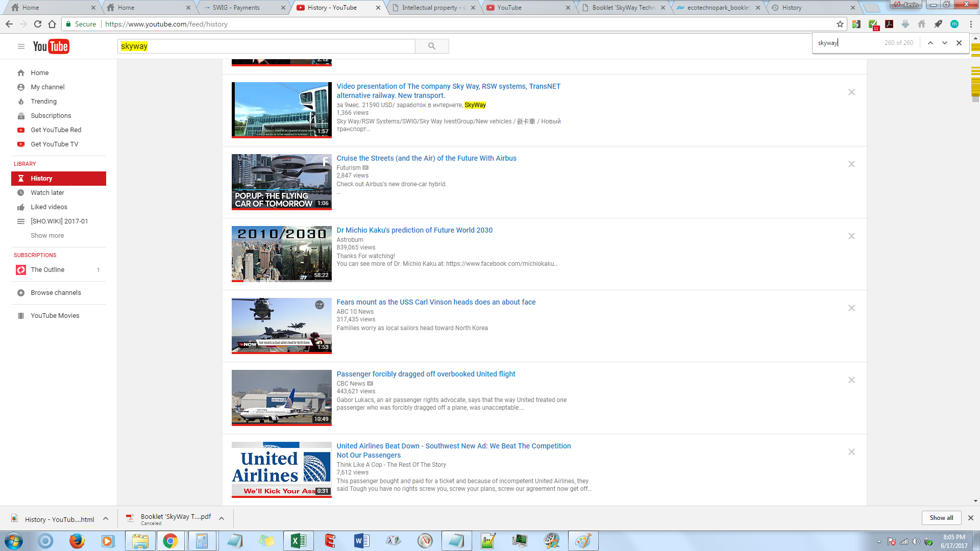Open Sky Way video presentation thumbnail
The image size is (980, 551).
[282, 110]
